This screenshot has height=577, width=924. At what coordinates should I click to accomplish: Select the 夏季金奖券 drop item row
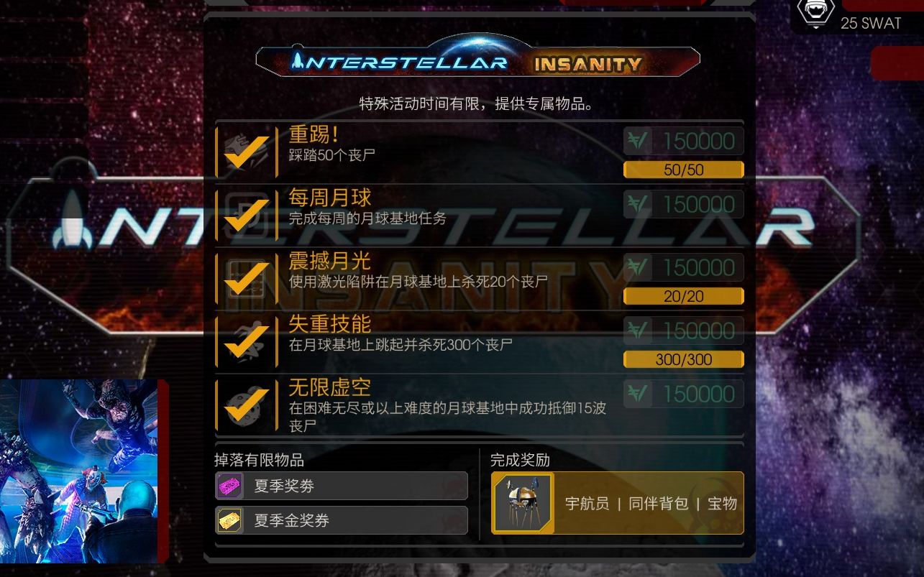[x=342, y=520]
